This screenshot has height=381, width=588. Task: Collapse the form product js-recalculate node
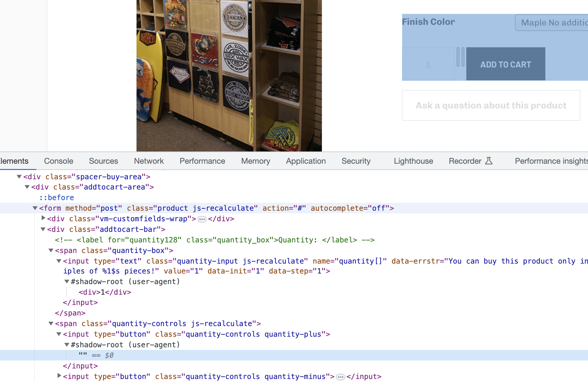pos(35,208)
